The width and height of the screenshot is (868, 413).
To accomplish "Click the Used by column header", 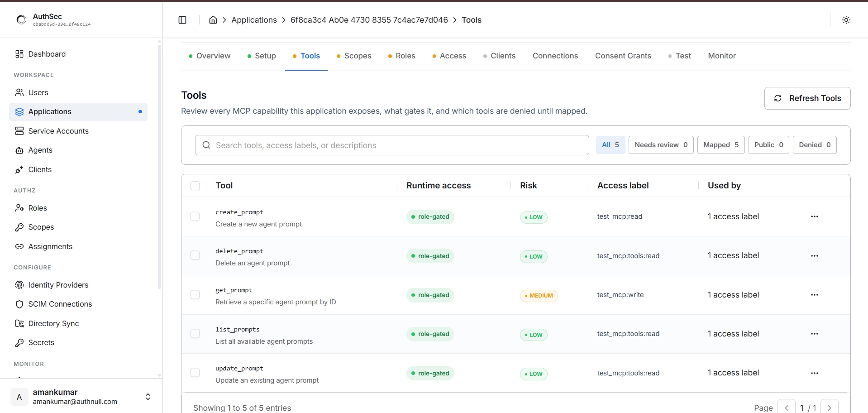I will click(x=724, y=186).
